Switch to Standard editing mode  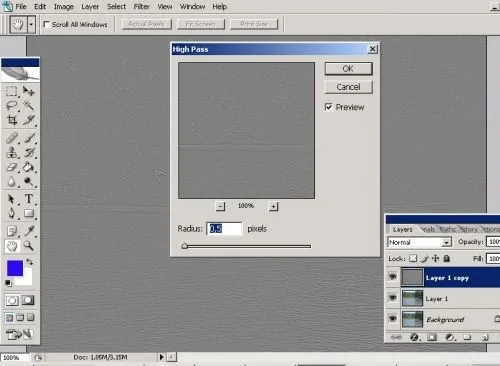point(12,301)
